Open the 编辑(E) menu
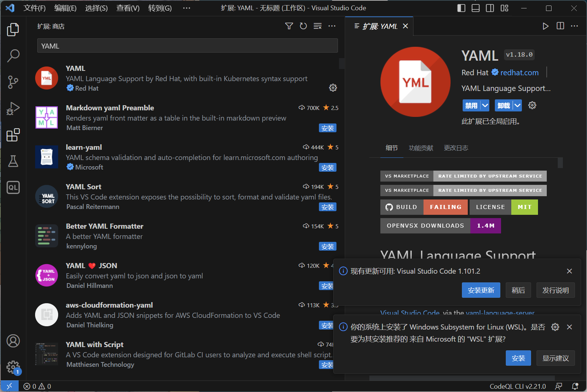 pyautogui.click(x=65, y=8)
